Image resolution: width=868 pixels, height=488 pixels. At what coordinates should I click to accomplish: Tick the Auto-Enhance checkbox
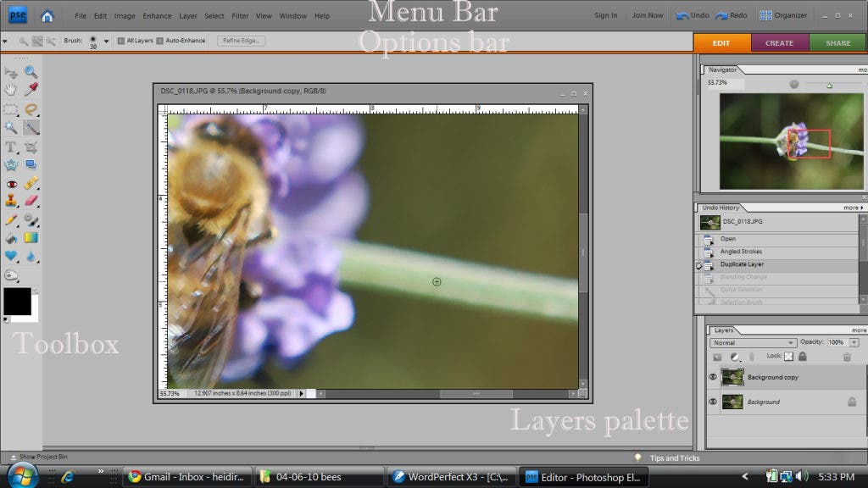click(160, 41)
